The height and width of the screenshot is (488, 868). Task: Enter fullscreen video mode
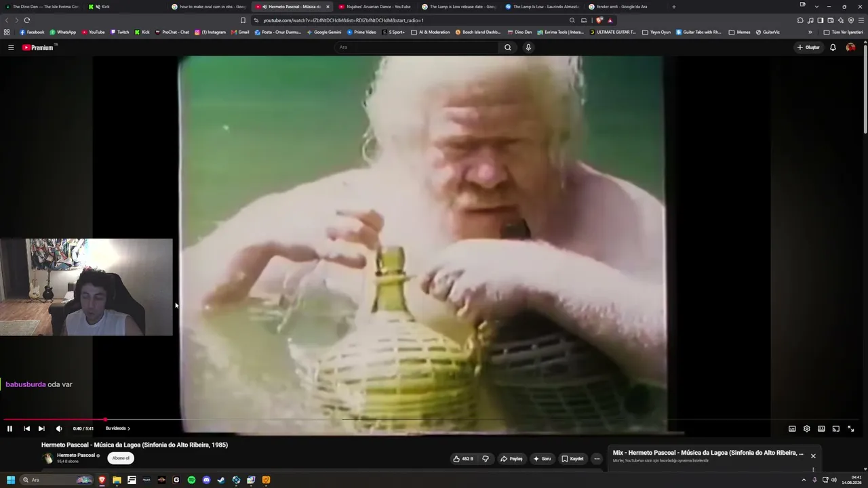(x=851, y=428)
